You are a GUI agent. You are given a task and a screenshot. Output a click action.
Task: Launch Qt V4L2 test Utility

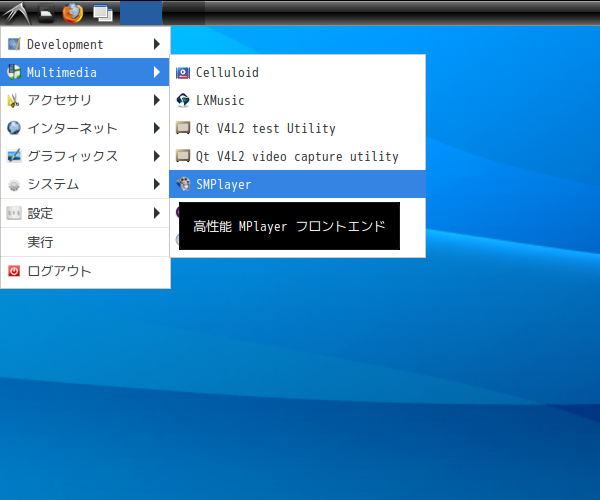tap(297, 128)
